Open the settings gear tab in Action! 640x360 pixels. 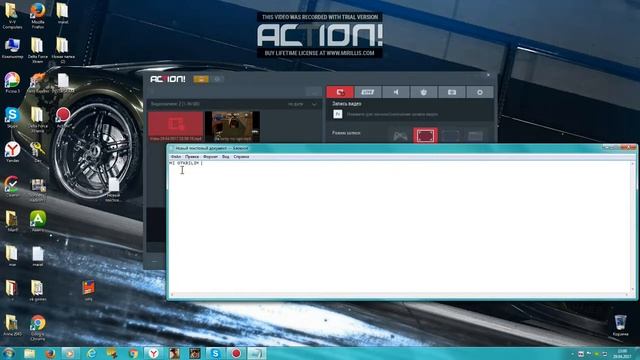coord(480,92)
